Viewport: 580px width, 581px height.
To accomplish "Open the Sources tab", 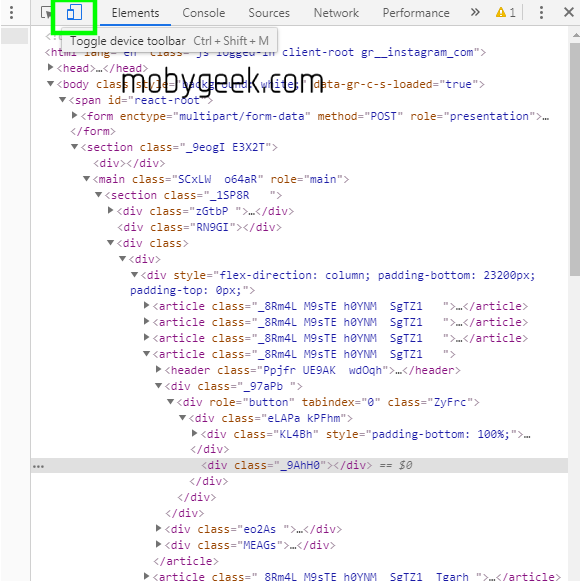I will coord(269,13).
